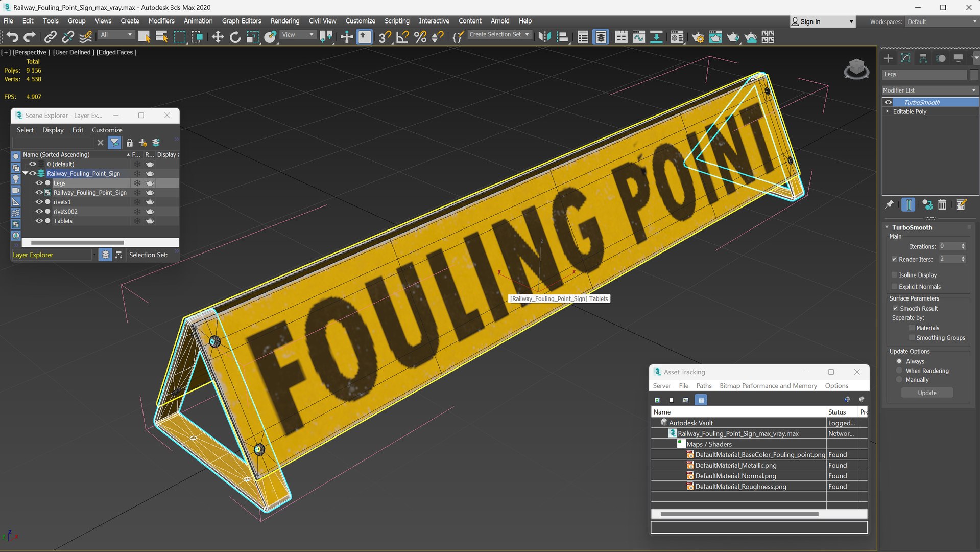Open the Graph Editors menu
The image size is (980, 552).
pyautogui.click(x=241, y=21)
